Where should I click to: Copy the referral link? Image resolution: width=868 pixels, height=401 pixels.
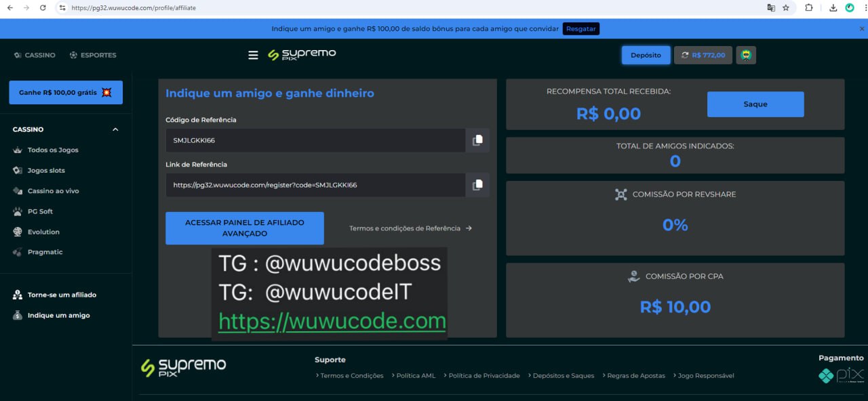click(x=477, y=185)
